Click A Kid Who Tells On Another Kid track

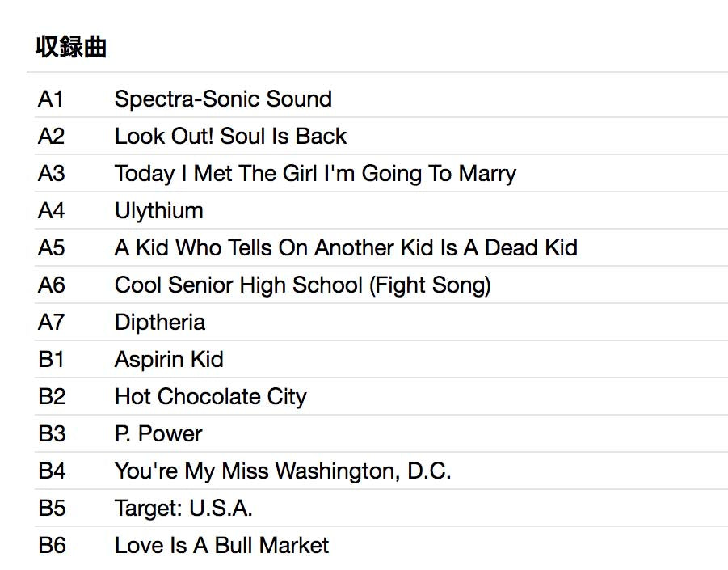click(346, 247)
